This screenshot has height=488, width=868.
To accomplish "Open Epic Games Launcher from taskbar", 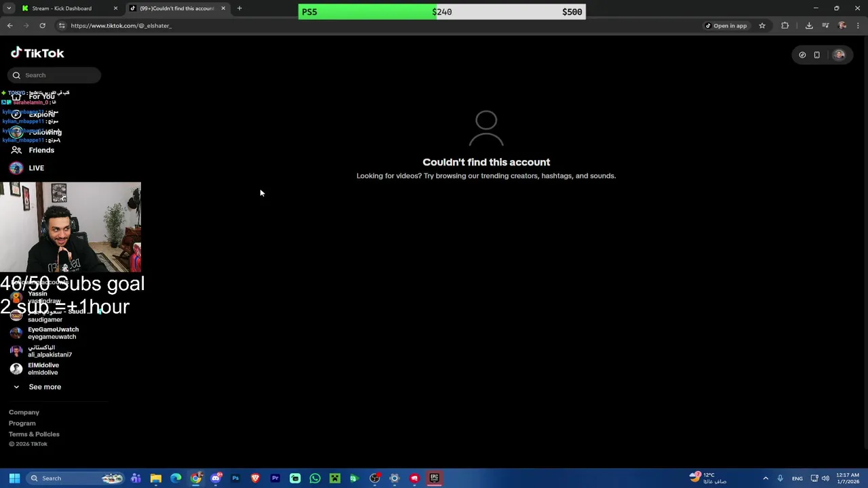I will (434, 479).
